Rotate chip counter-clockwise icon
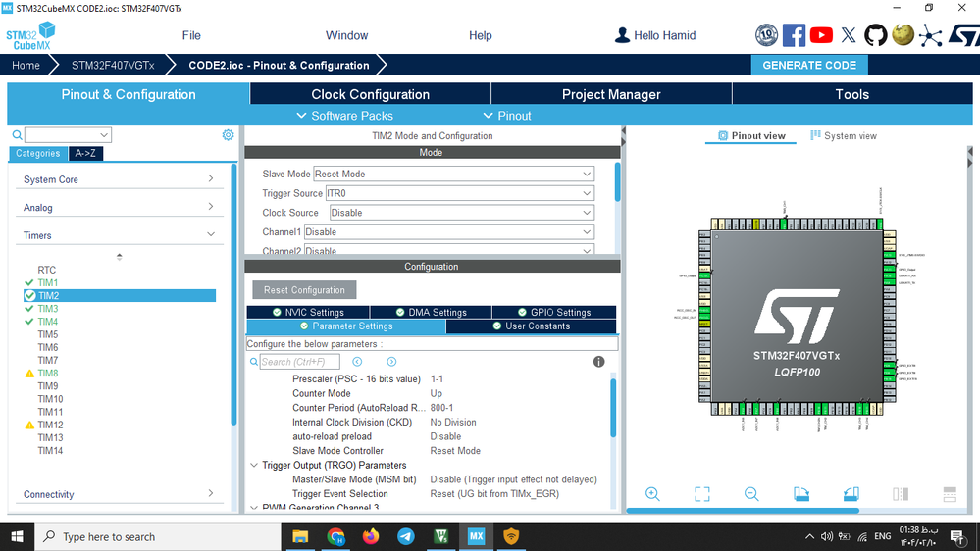The image size is (980, 551). (851, 494)
